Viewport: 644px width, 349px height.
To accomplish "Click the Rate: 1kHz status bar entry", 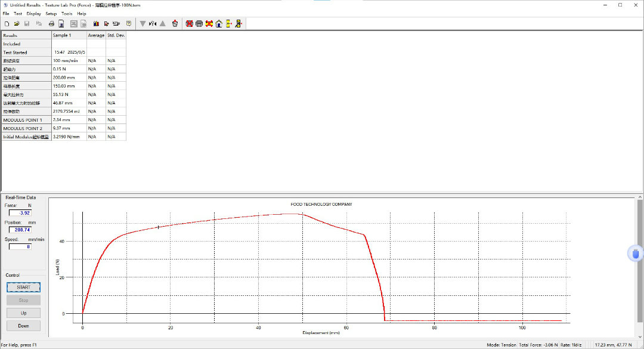I will pos(571,345).
